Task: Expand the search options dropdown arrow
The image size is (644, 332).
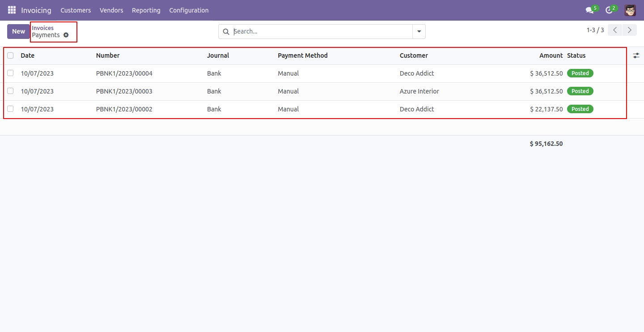Action: pos(419,32)
